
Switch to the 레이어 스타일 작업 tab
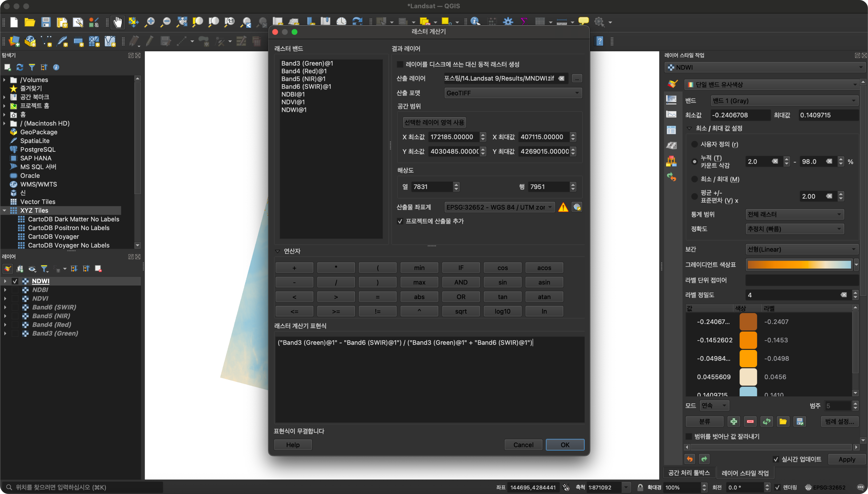tap(744, 472)
